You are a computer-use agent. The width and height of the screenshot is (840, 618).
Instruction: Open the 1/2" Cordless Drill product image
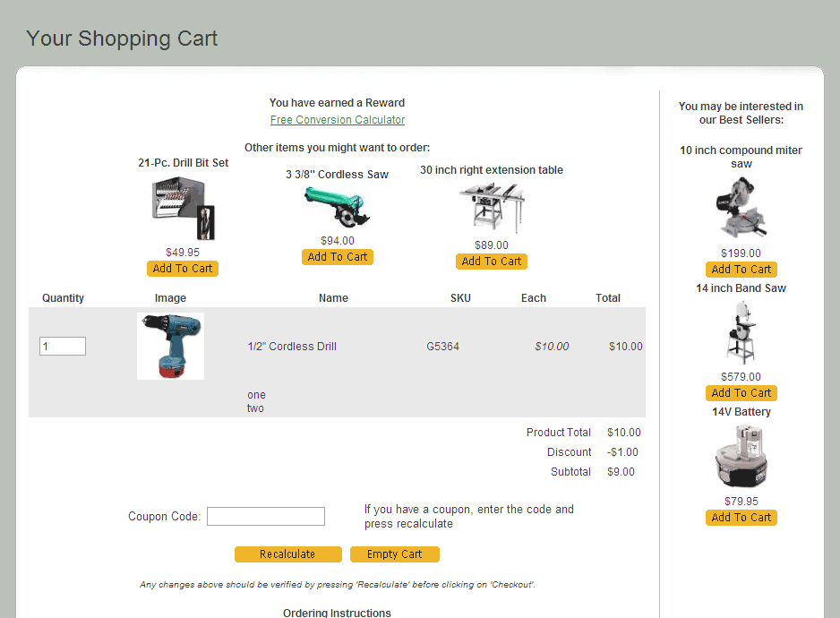(170, 346)
